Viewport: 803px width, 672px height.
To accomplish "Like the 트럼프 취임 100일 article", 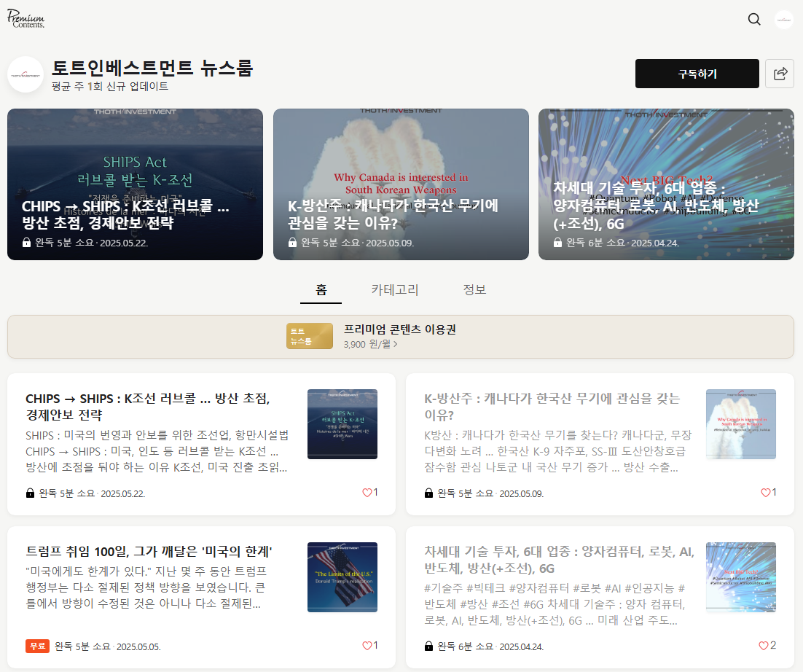I will 367,646.
